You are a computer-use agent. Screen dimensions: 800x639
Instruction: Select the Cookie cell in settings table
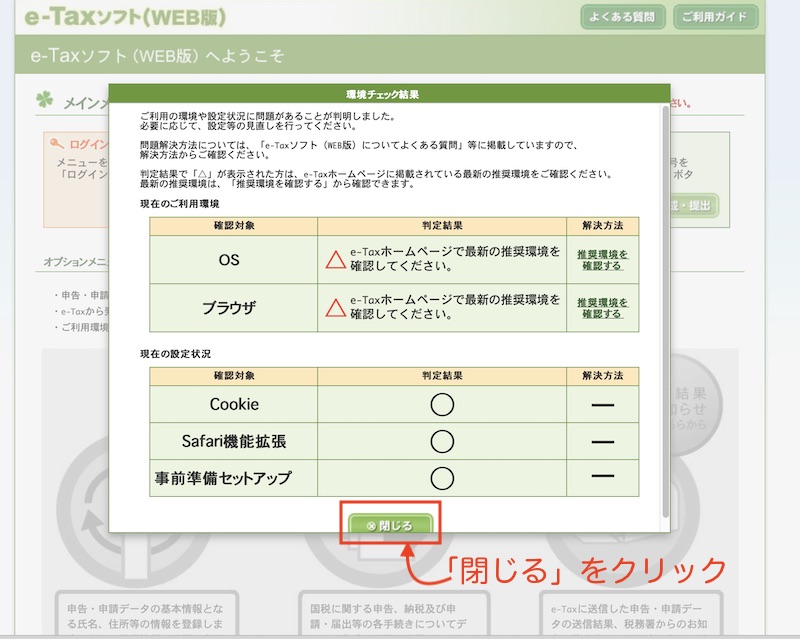234,404
